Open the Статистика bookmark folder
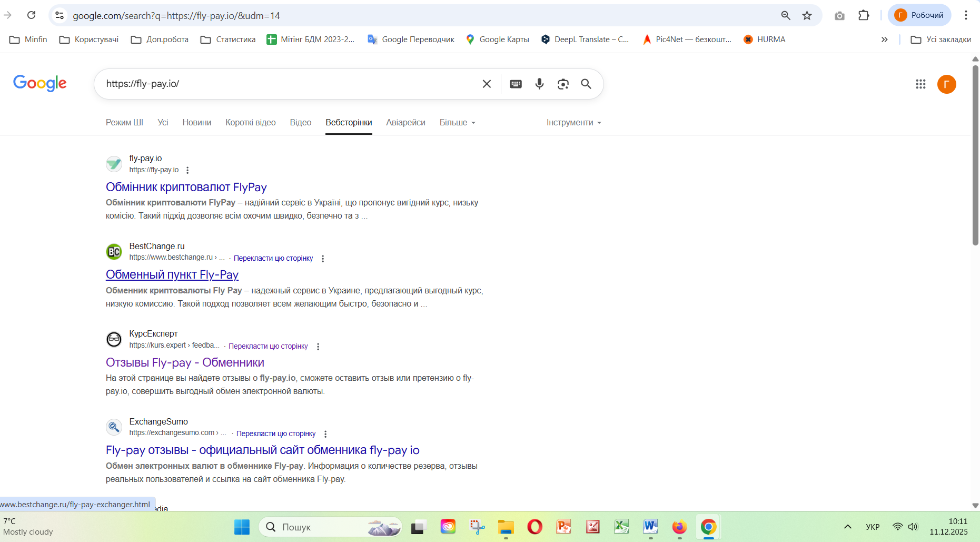The height and width of the screenshot is (542, 980). pyautogui.click(x=228, y=40)
